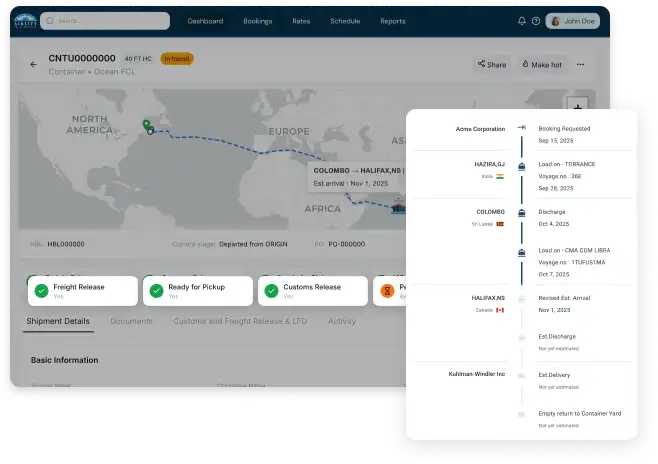This screenshot has width=658, height=464.
Task: Open the three-dot more options menu
Action: pyautogui.click(x=580, y=64)
